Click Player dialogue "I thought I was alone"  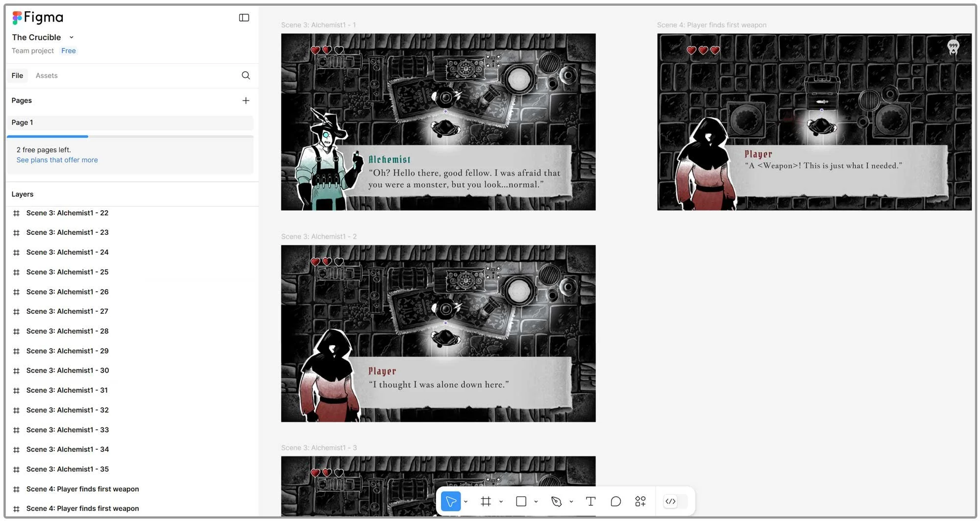tap(439, 385)
